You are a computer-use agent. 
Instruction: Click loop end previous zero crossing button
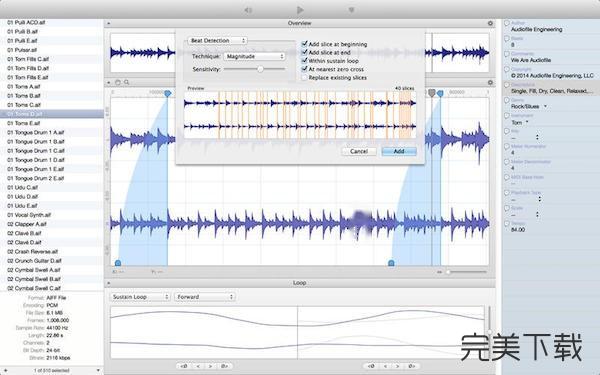pos(371,366)
